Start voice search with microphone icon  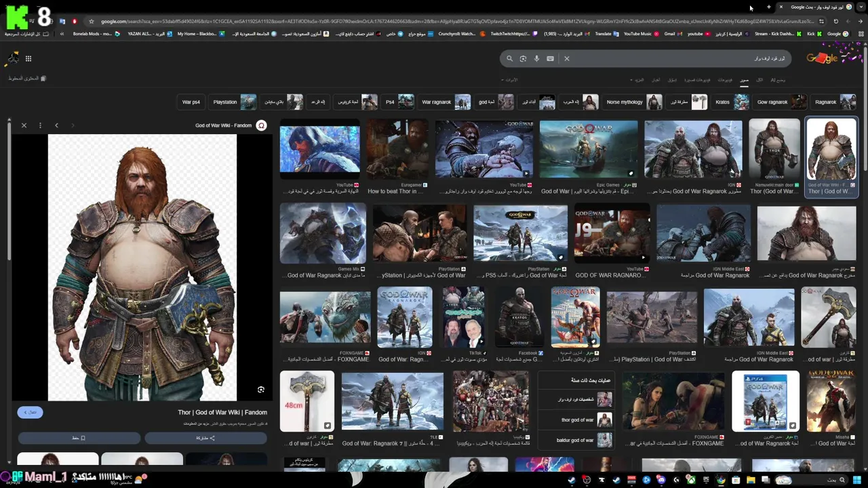536,58
